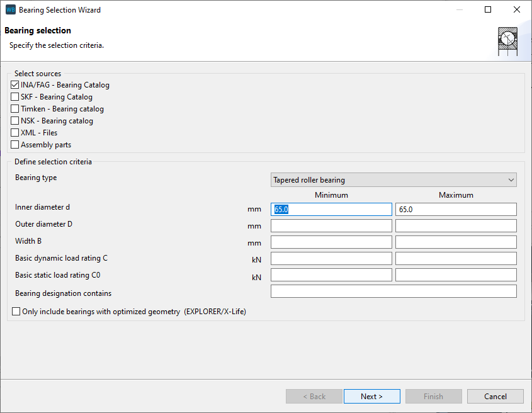Screen dimensions: 532x413
Task: Cancel the Bearing Selection Wizard
Action: [495, 396]
